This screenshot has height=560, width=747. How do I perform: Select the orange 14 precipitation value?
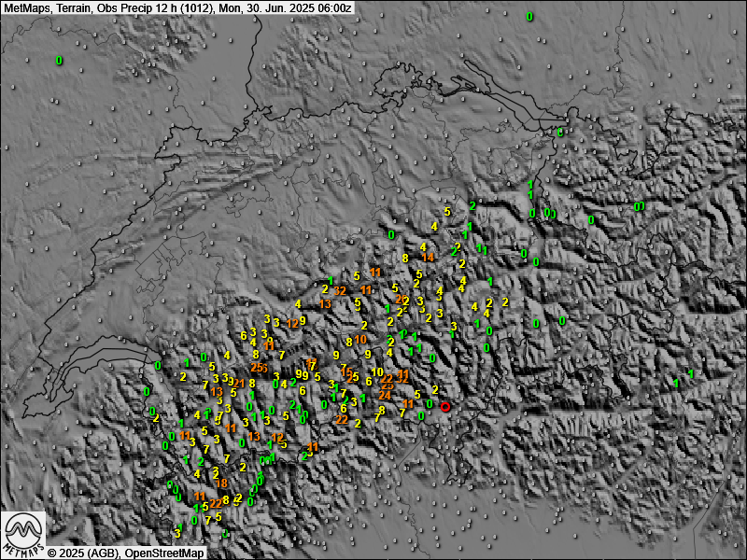pyautogui.click(x=428, y=258)
